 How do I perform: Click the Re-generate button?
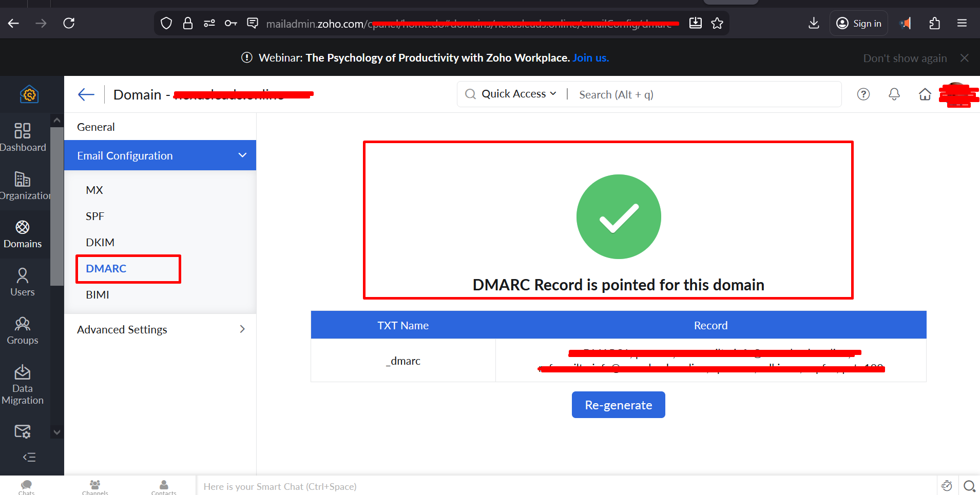pyautogui.click(x=618, y=404)
